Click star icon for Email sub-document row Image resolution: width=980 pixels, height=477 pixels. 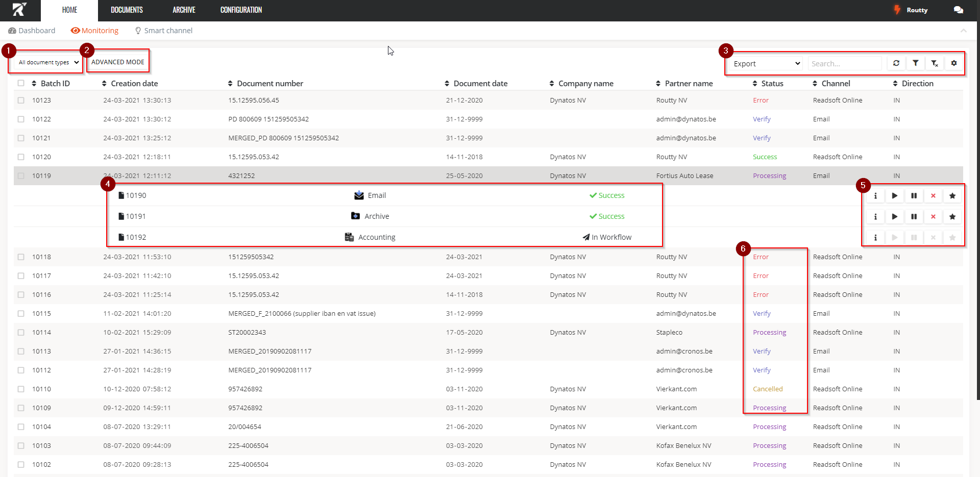[952, 196]
